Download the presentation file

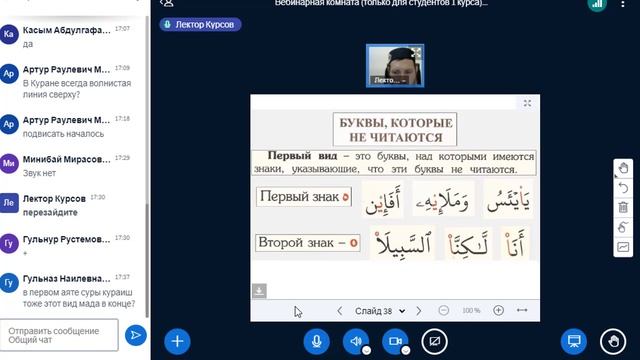(259, 291)
